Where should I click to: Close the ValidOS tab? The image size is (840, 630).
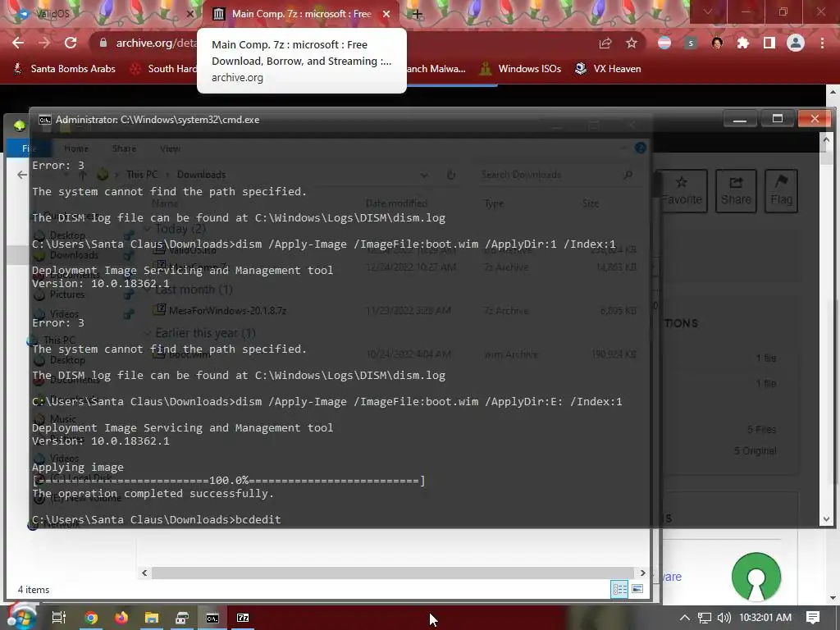click(189, 14)
